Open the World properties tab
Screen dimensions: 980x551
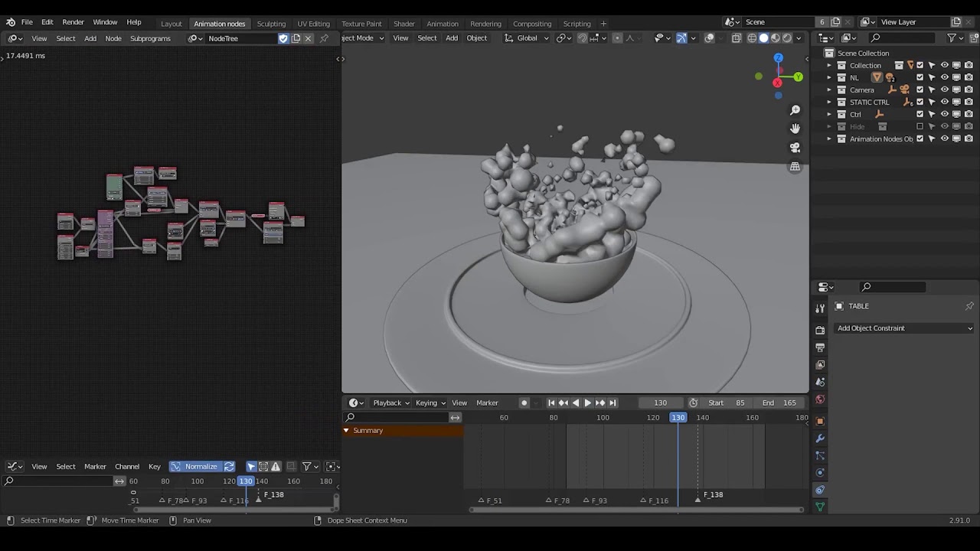tap(820, 399)
